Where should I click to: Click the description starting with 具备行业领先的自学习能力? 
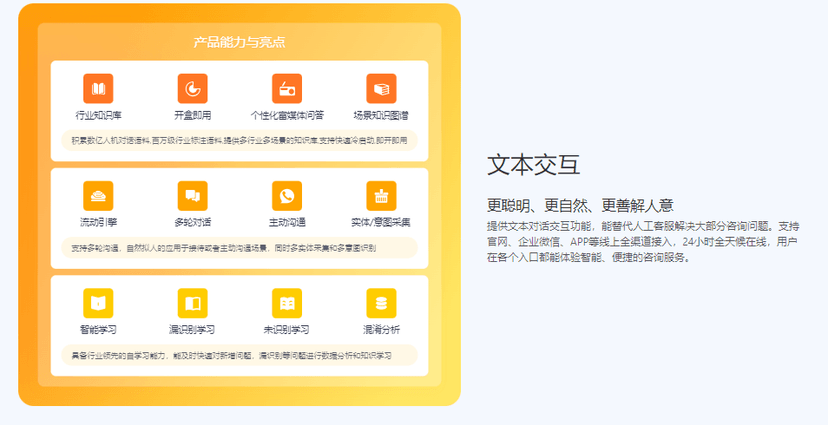[x=231, y=355]
